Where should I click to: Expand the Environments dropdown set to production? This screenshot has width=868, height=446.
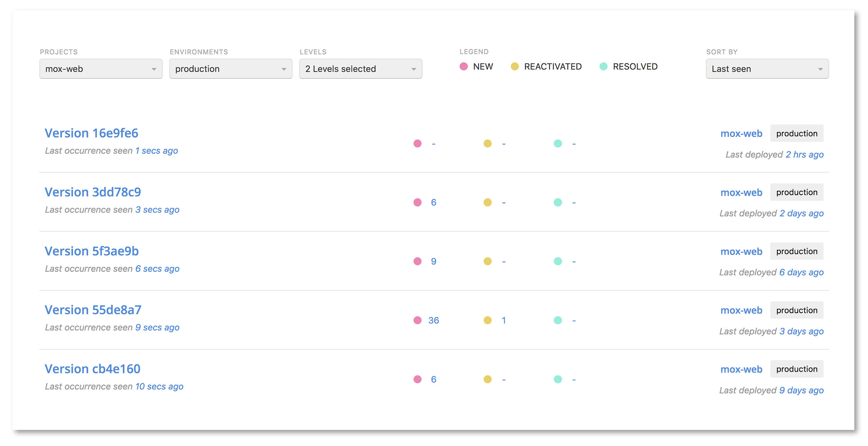click(x=231, y=69)
